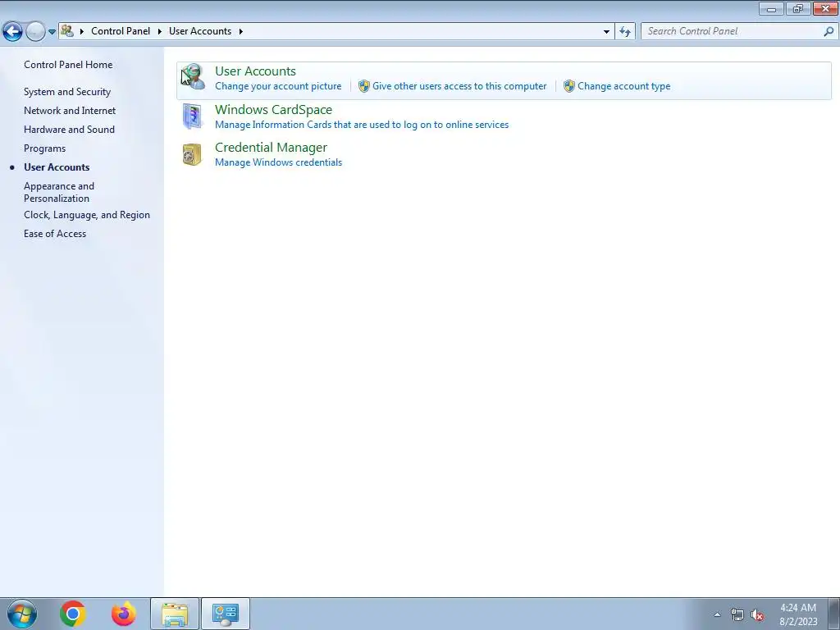Open the User Accounts category icon
Viewport: 840px width, 630px height.
pos(192,77)
